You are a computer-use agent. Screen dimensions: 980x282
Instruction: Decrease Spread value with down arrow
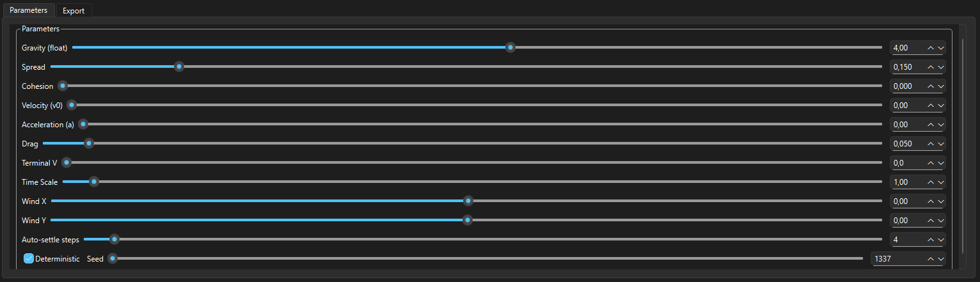click(940, 67)
